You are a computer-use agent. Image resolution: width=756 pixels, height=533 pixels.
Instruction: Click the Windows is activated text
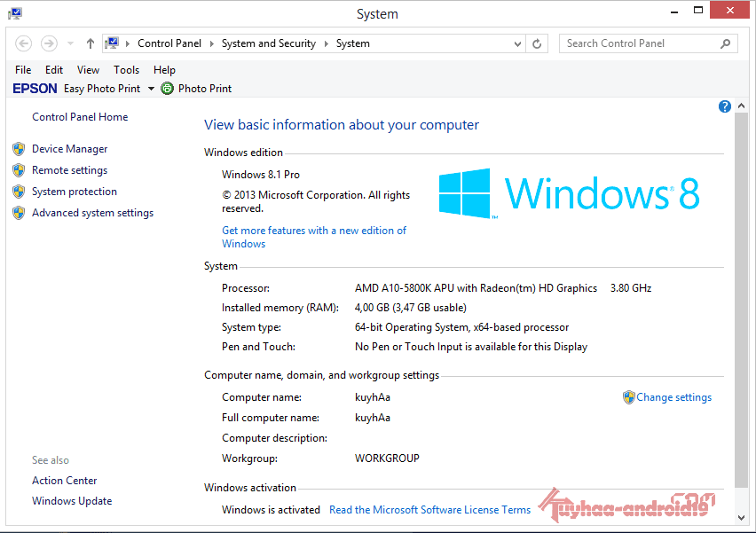point(271,510)
